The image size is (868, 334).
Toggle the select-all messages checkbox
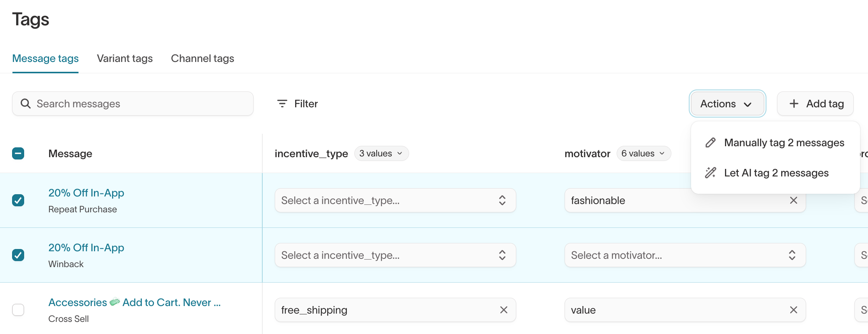coord(18,153)
